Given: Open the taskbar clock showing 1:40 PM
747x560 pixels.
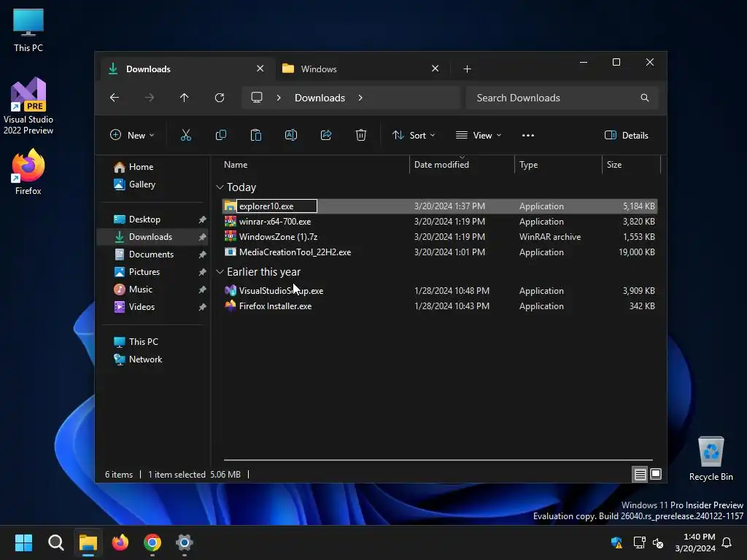Looking at the screenshot, I should click(x=695, y=542).
